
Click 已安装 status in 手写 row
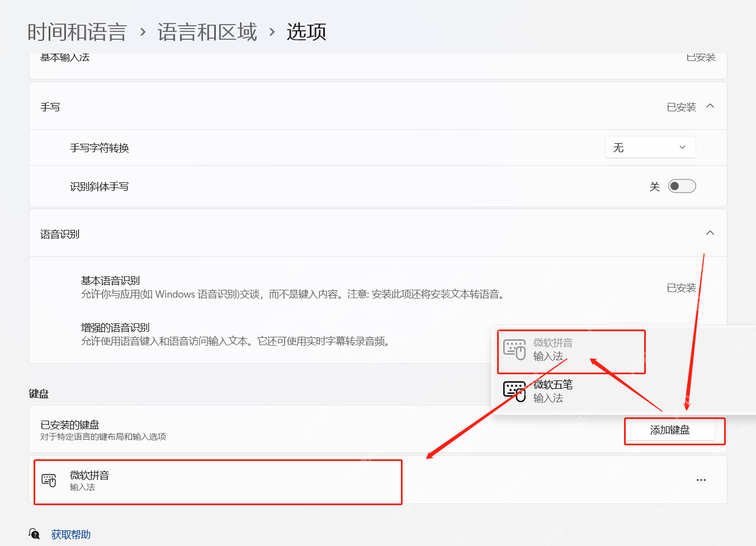pyautogui.click(x=681, y=107)
